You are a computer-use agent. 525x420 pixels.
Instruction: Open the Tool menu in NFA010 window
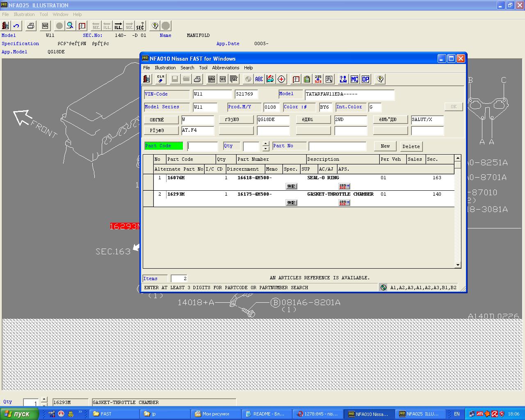point(203,68)
